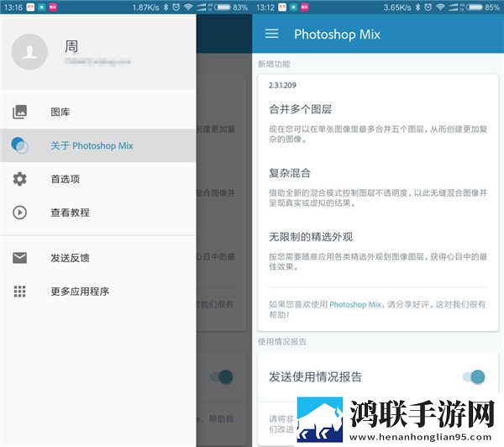Image resolution: width=504 pixels, height=447 pixels.
Task: Toggle the dimmed switch behind the drawer
Action: click(x=222, y=376)
